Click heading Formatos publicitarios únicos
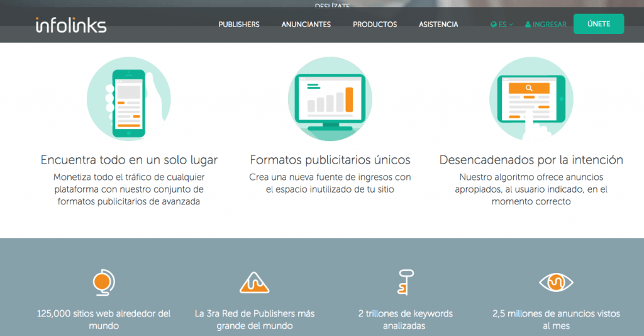This screenshot has height=336, width=644. point(330,160)
